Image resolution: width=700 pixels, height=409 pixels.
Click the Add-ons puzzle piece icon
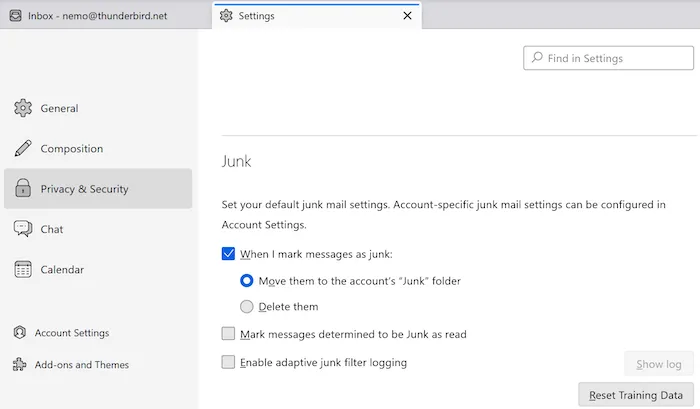coord(19,365)
